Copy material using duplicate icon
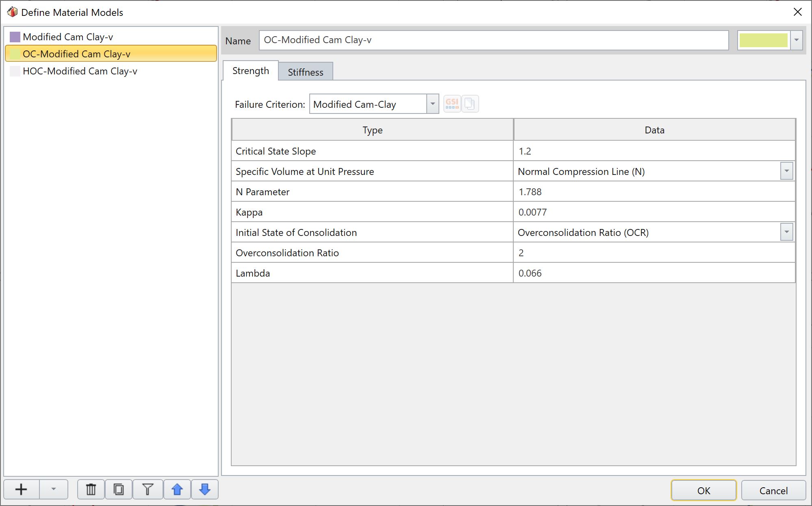Image resolution: width=812 pixels, height=506 pixels. (119, 489)
